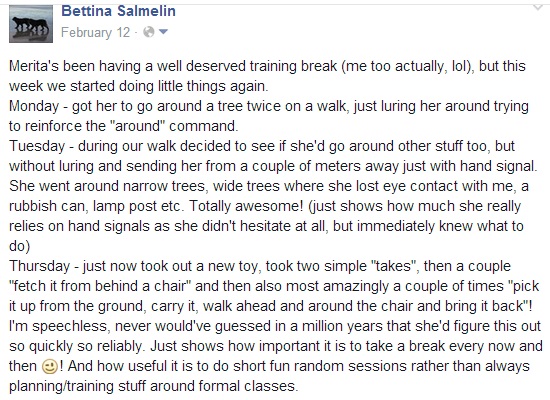Click the globe public privacy icon
Image resolution: width=550 pixels, height=400 pixels.
coord(149,32)
